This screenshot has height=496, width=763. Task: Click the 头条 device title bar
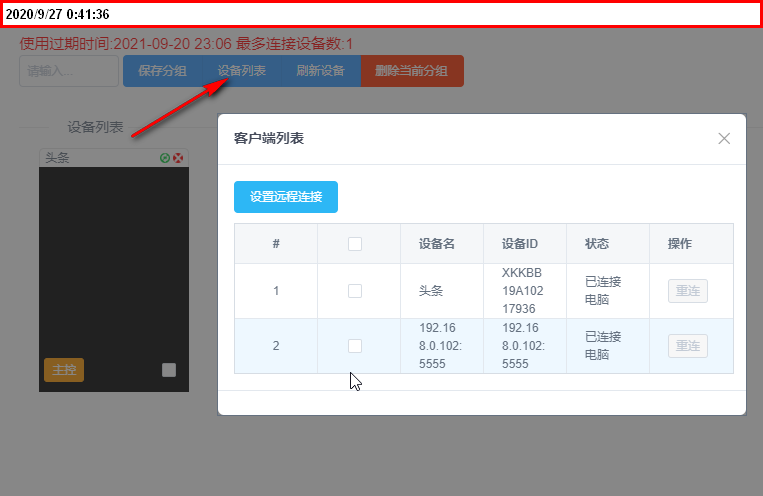click(x=114, y=158)
